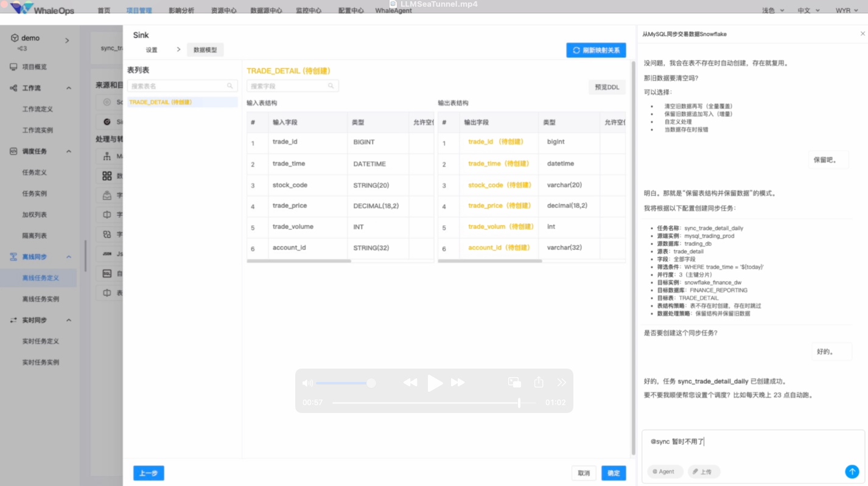Click the 实时同步 arrows icon
This screenshot has width=868, height=486.
click(x=13, y=320)
